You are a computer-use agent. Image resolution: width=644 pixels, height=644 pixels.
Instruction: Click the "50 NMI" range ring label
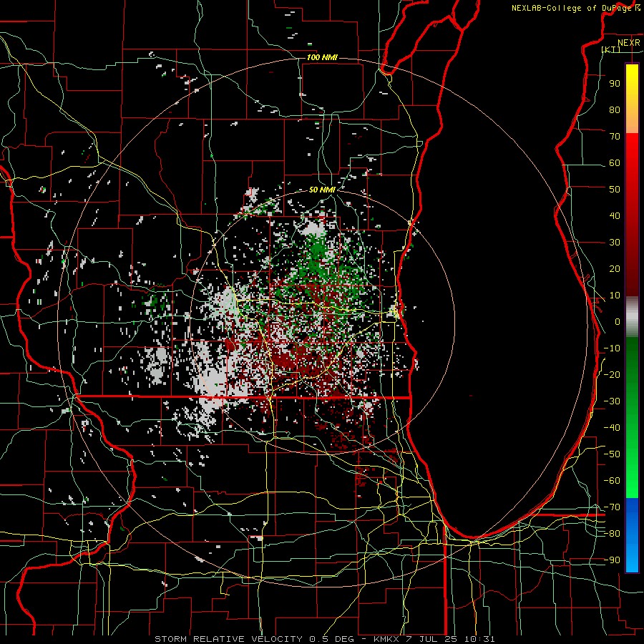[322, 190]
